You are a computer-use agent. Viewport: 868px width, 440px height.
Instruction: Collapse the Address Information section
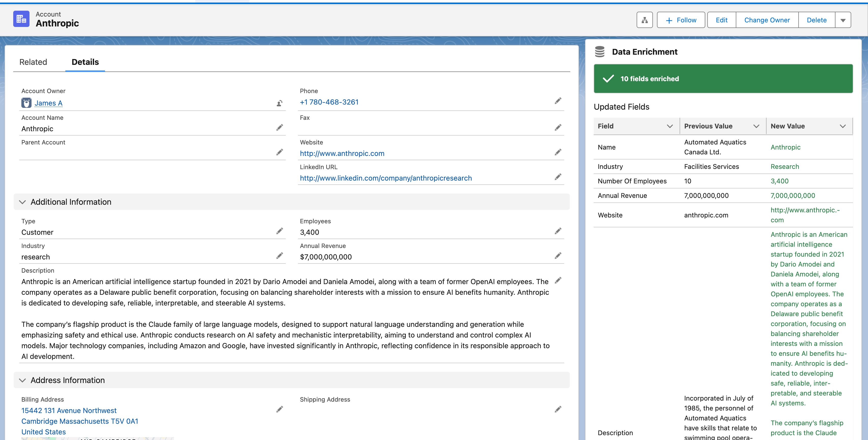22,380
